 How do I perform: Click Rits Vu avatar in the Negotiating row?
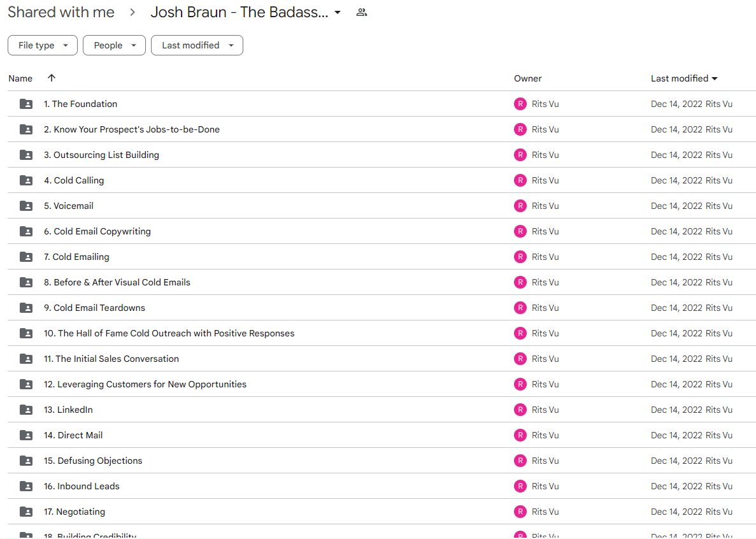(x=520, y=512)
